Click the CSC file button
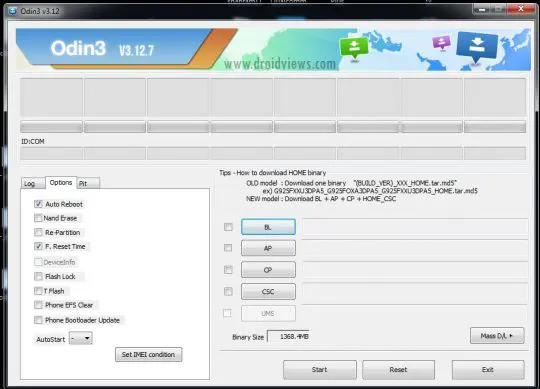This screenshot has height=389, width=540. 268,292
